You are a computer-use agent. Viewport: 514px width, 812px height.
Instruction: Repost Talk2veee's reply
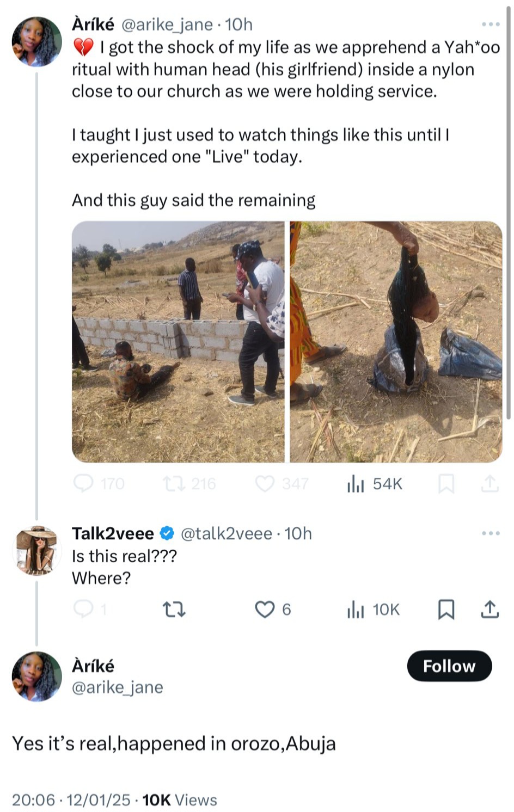coord(175,610)
